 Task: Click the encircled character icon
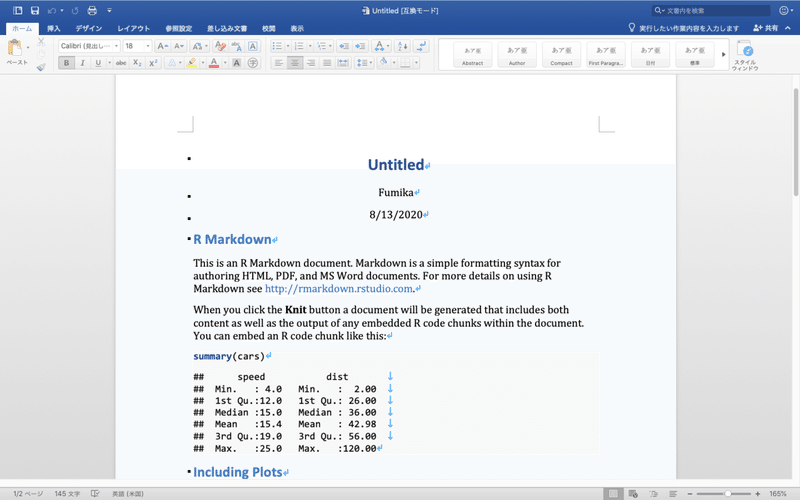(253, 63)
